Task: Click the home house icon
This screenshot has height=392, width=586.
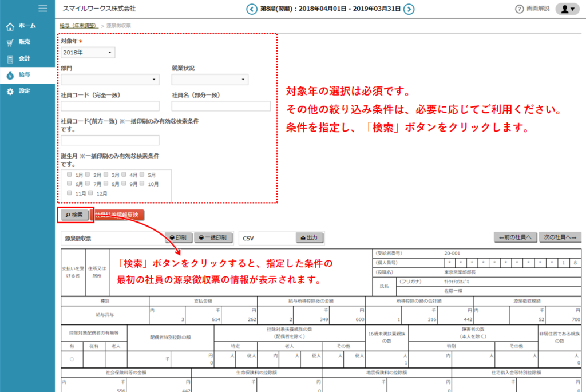Action: click(10, 26)
